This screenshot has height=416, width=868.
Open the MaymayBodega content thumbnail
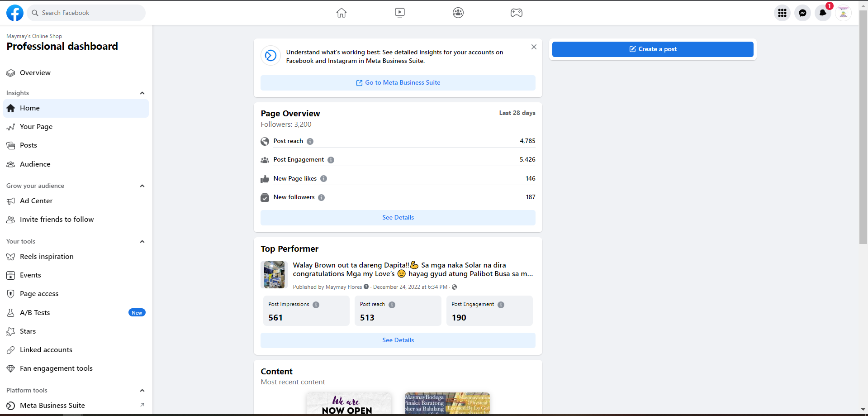(447, 403)
